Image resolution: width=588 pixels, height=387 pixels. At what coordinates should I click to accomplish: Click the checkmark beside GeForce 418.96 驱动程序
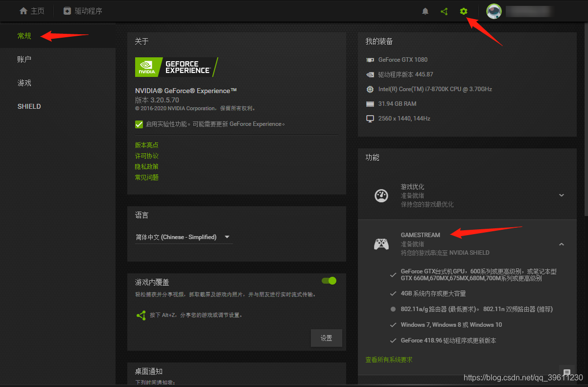pyautogui.click(x=393, y=340)
